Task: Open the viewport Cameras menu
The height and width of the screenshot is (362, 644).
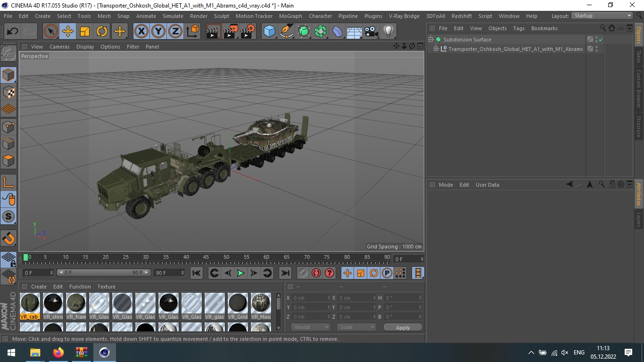Action: coord(59,47)
